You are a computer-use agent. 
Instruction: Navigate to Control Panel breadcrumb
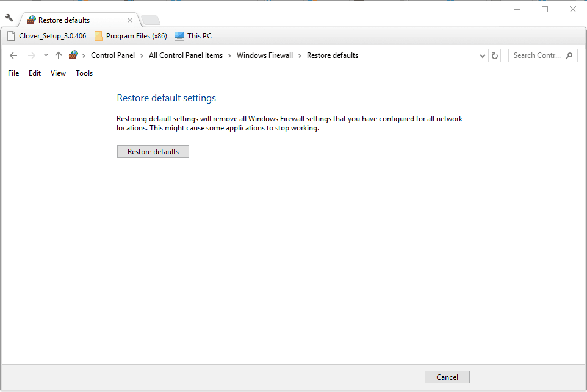pos(113,55)
